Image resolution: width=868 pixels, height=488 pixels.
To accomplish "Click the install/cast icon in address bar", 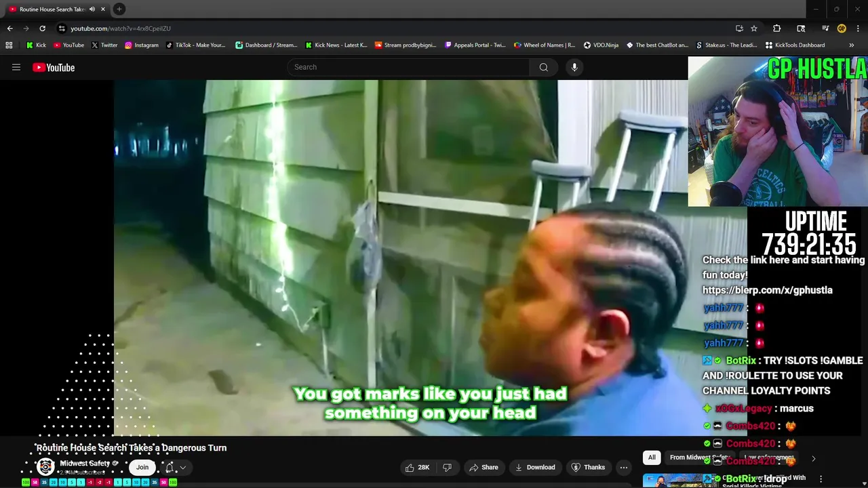I will click(x=739, y=28).
